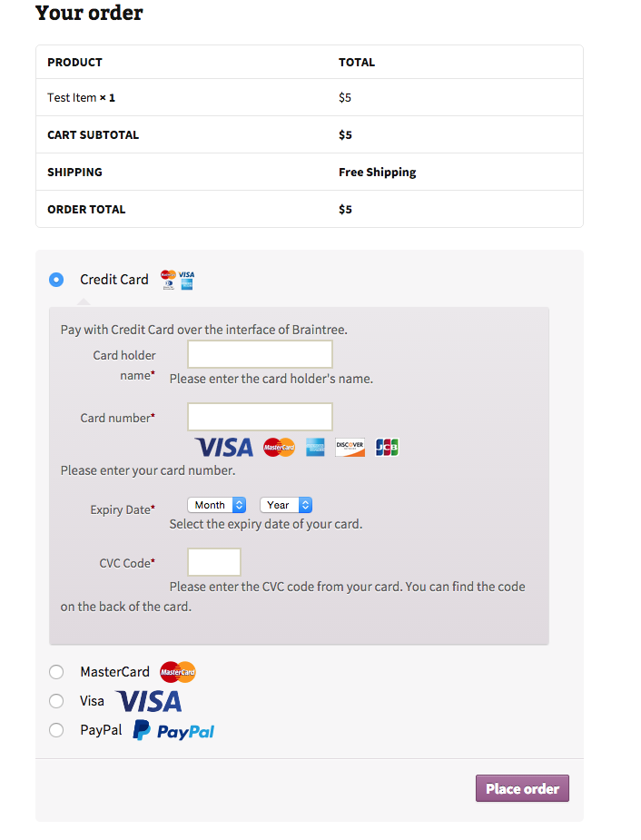Click the CVC Code input box

tap(214, 562)
